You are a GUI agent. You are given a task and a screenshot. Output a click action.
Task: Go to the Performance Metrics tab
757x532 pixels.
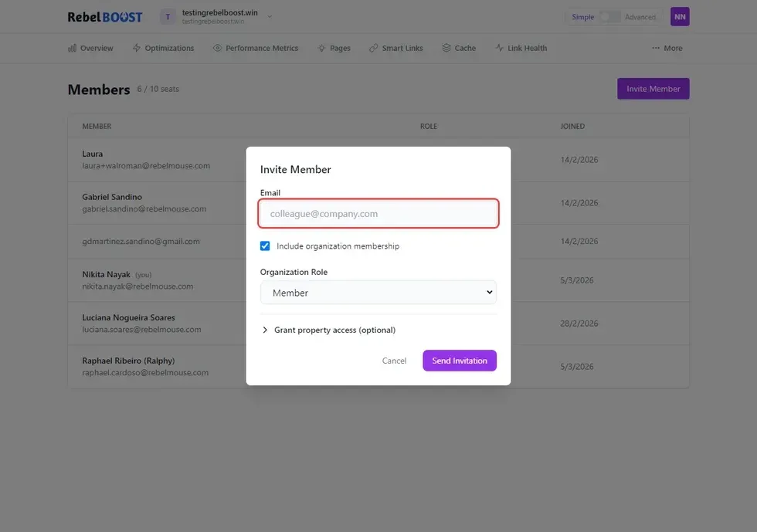pos(262,48)
